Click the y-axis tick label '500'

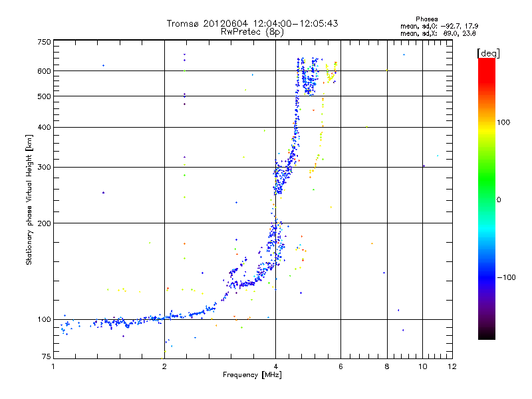click(44, 96)
